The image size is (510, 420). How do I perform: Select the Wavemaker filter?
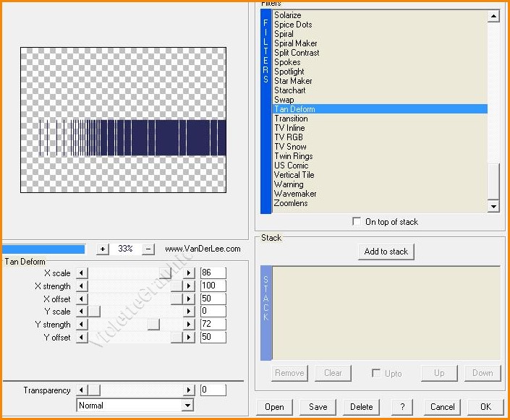(x=295, y=194)
